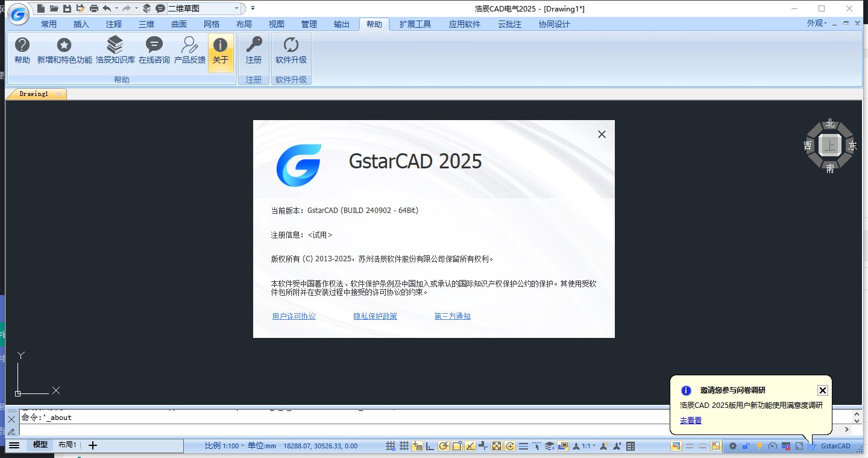Click the 北 direction on the view cube

tap(830, 124)
